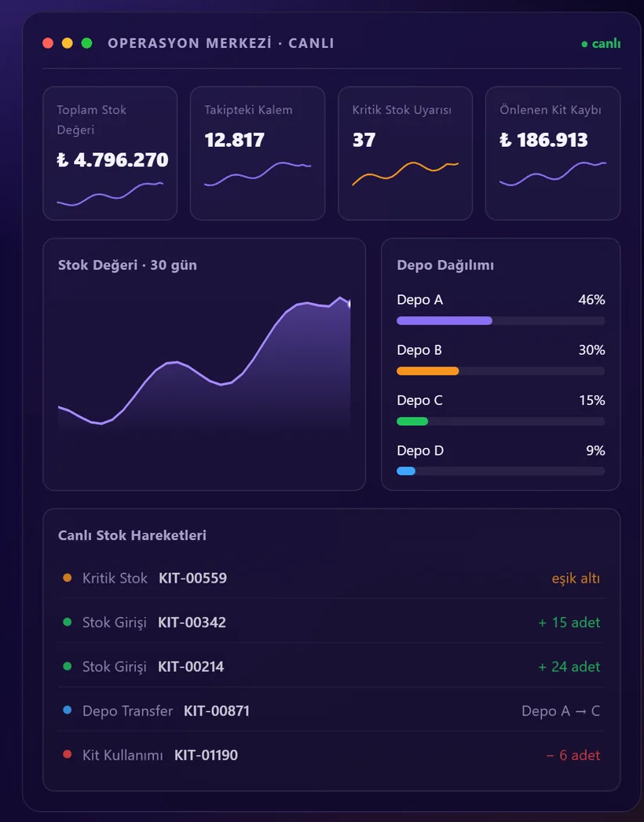Click the green Depo C progress bar
644x822 pixels.
pos(412,422)
